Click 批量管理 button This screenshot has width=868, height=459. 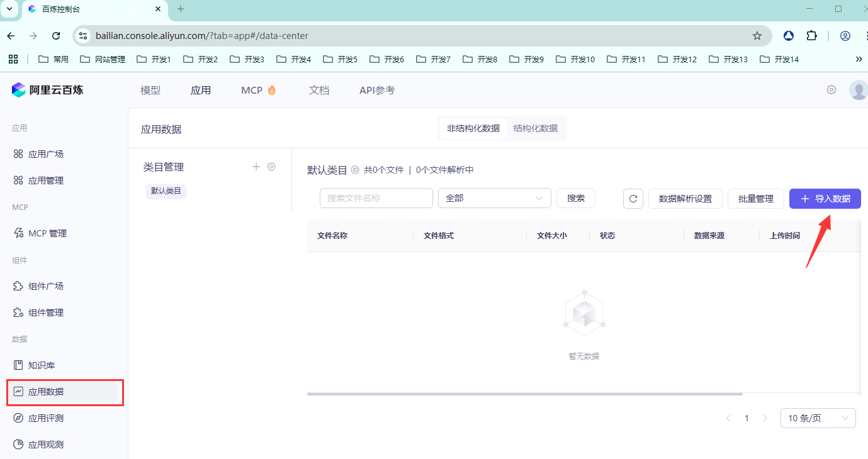[755, 199]
